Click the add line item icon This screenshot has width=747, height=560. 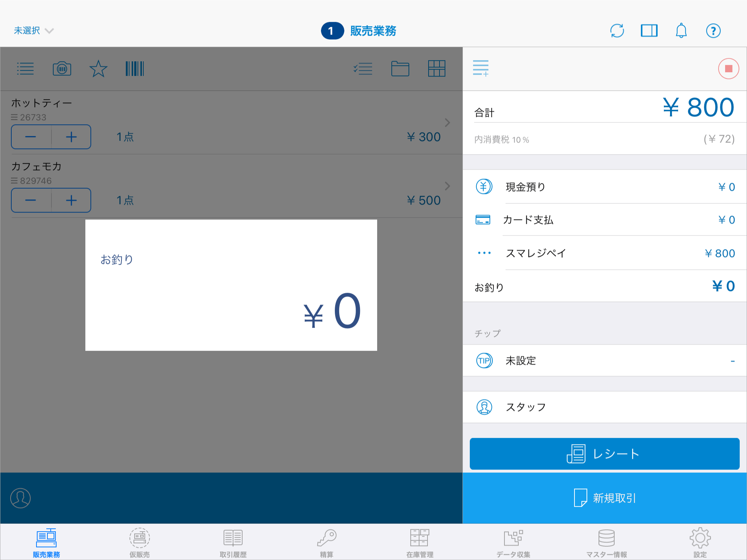click(x=480, y=69)
